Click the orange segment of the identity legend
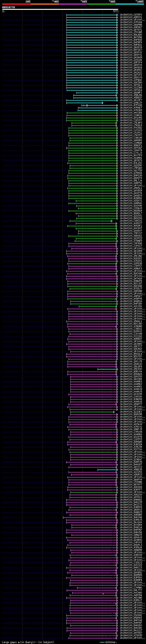The height and width of the screenshot is (644, 146). pos(45,4)
